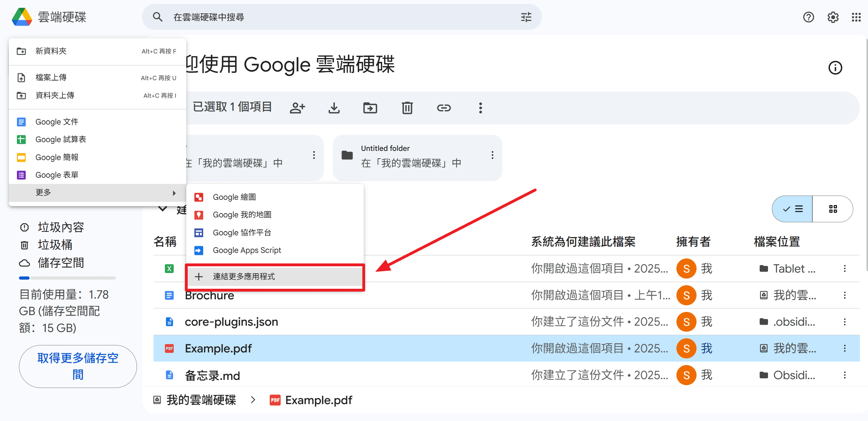Viewport: 868px width, 421px height.
Task: Choose 新資料夾 from the new menu
Action: (97, 51)
